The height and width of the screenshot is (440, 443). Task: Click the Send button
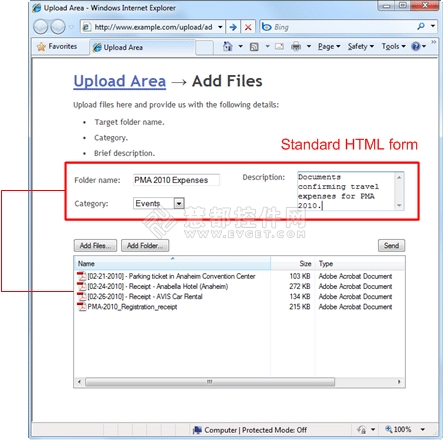click(391, 246)
